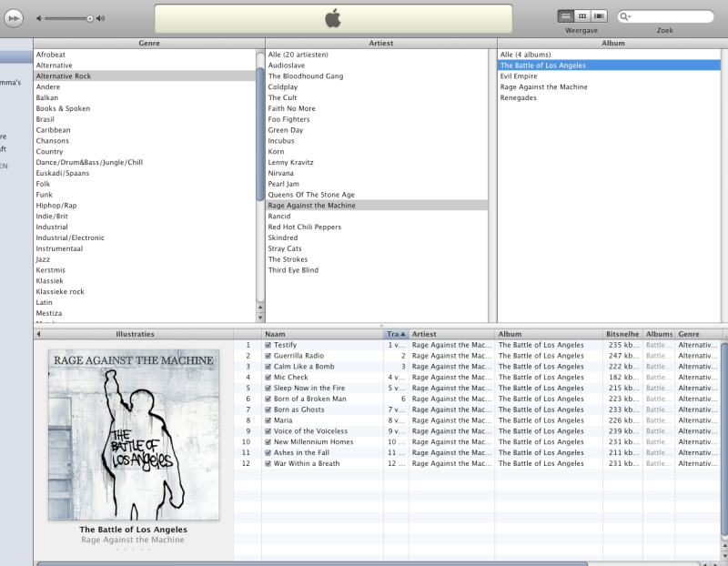Uncheck the Calm Like a Bomb checkbox

pyautogui.click(x=268, y=367)
